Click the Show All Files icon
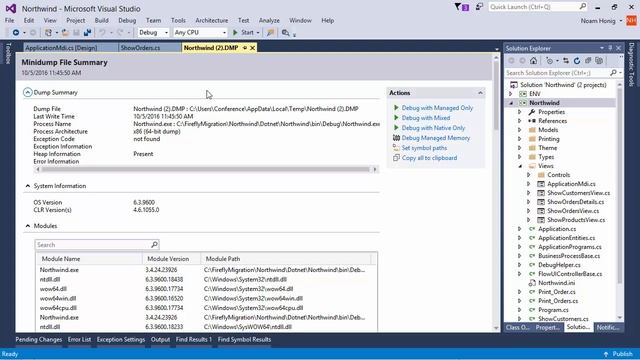 click(599, 61)
